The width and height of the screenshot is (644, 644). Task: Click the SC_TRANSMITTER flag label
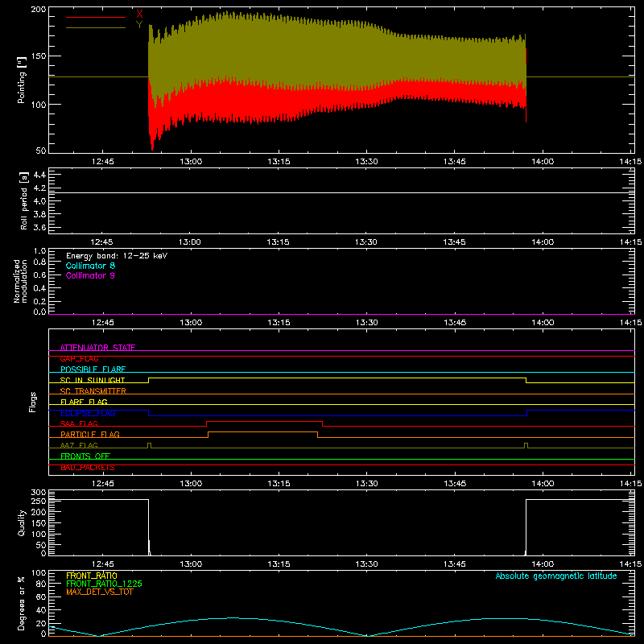tap(93, 391)
